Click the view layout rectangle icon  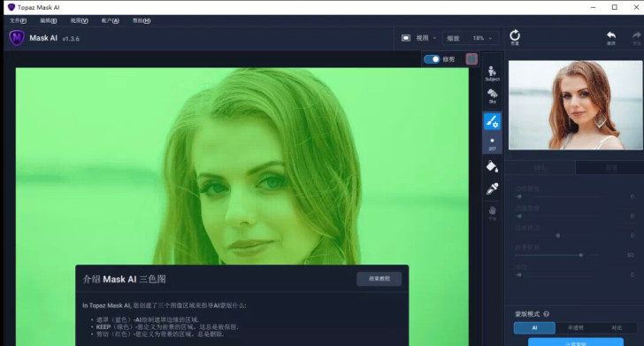point(406,38)
